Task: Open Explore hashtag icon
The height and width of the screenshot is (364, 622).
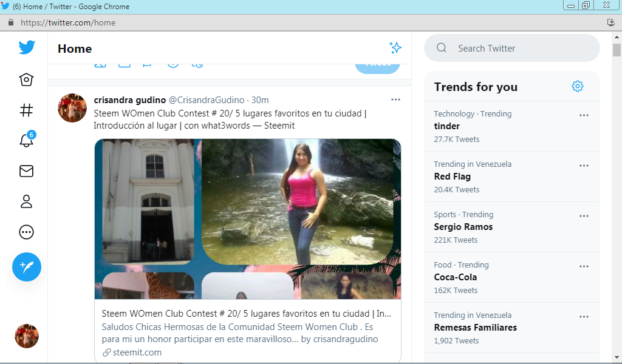Action: (26, 110)
